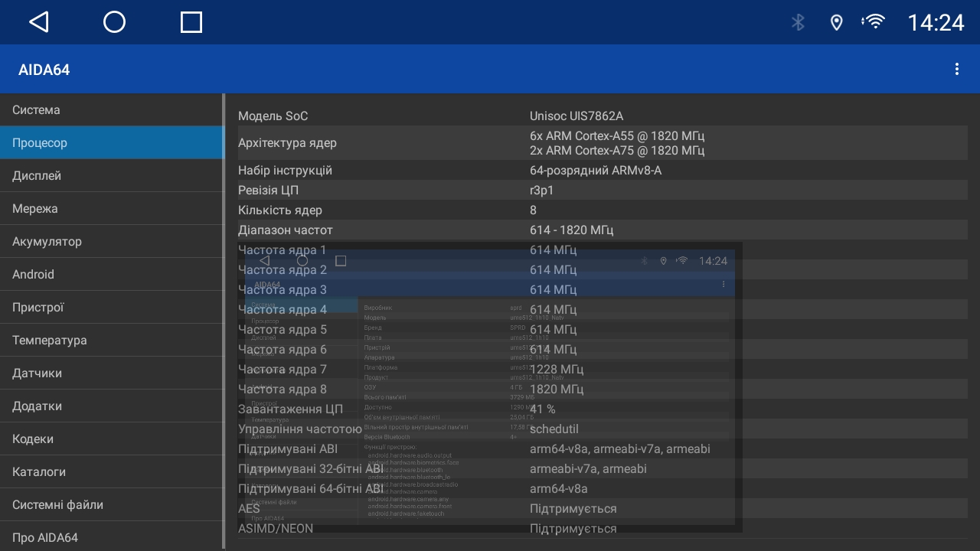Select the 1228 МГц value

coord(557,370)
